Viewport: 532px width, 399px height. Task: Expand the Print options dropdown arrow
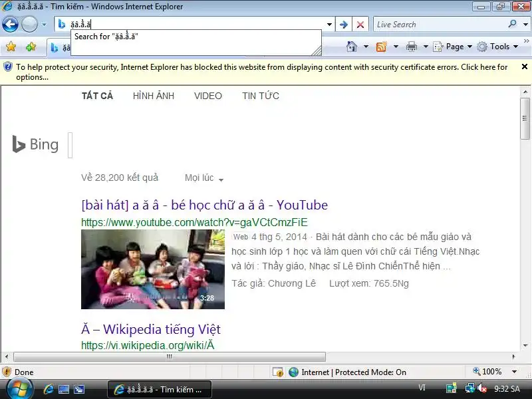(426, 47)
